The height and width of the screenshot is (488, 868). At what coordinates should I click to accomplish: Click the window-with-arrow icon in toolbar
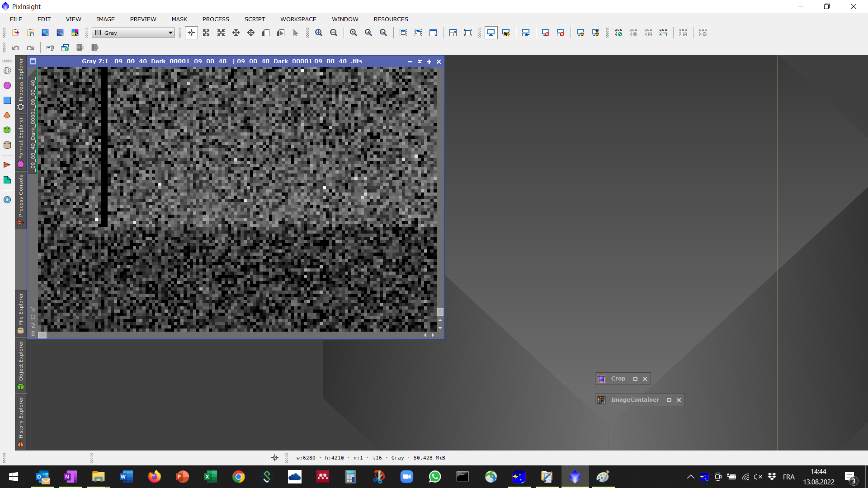tap(433, 33)
